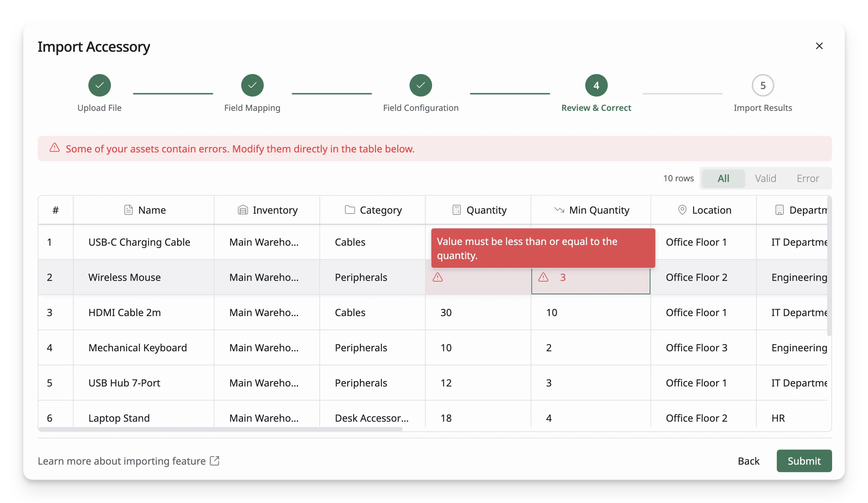Click the Inventory column warehouse icon

click(x=243, y=210)
